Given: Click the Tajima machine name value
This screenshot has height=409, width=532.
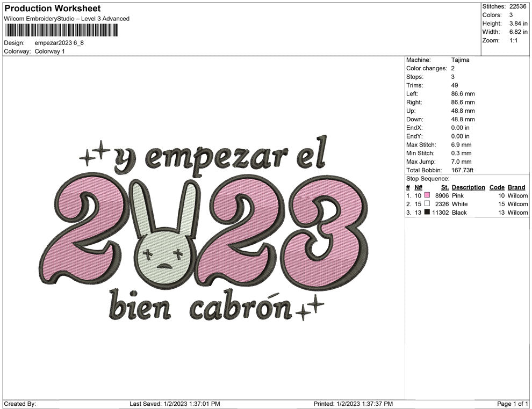Looking at the screenshot, I should tap(459, 60).
